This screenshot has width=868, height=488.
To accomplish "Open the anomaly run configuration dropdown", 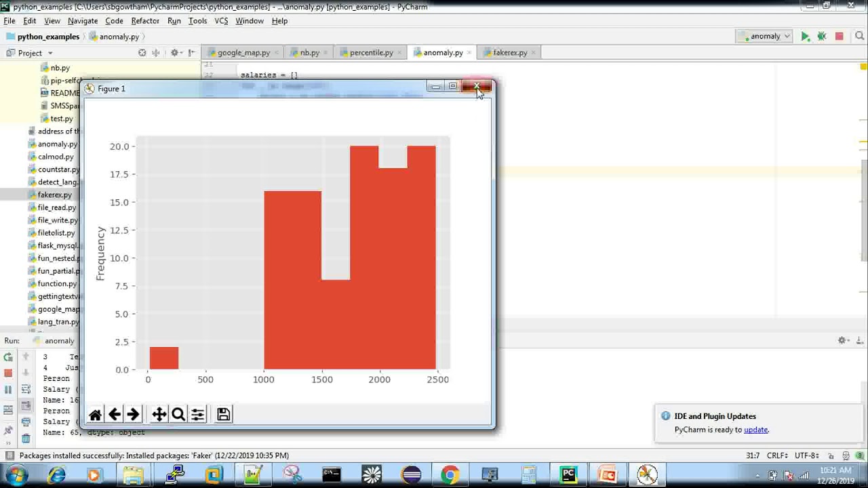I will click(765, 37).
